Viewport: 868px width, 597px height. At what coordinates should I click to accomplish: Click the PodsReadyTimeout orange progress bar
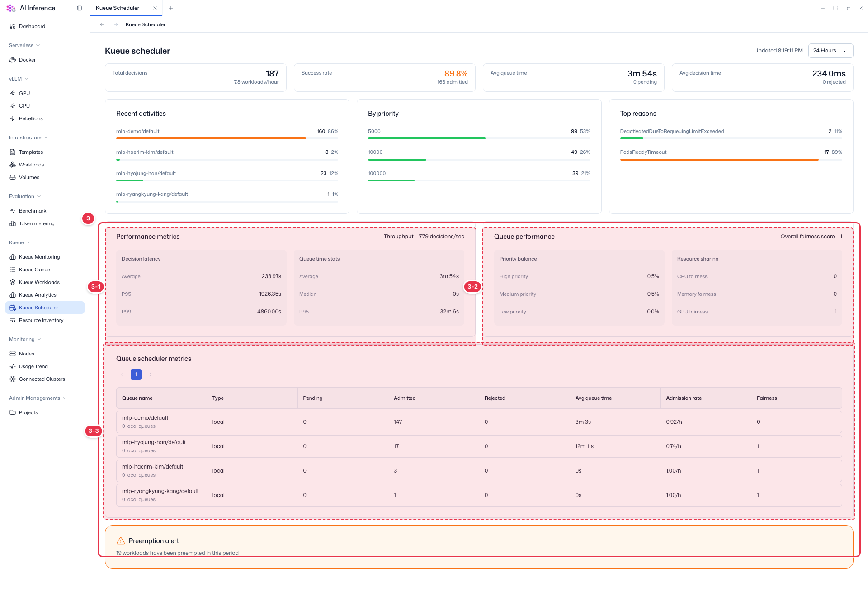tap(719, 160)
